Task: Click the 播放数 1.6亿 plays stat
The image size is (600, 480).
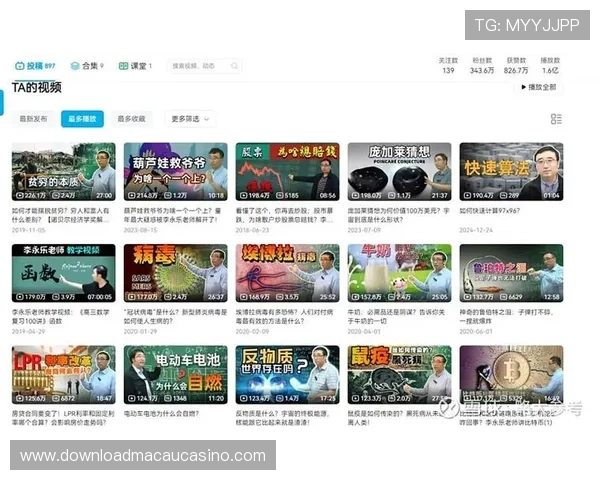Action: (x=550, y=65)
